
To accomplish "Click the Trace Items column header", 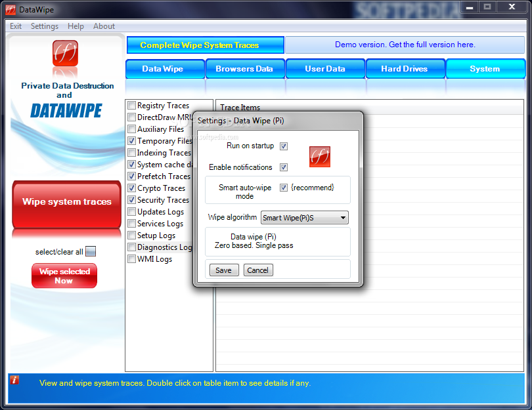I will point(370,108).
